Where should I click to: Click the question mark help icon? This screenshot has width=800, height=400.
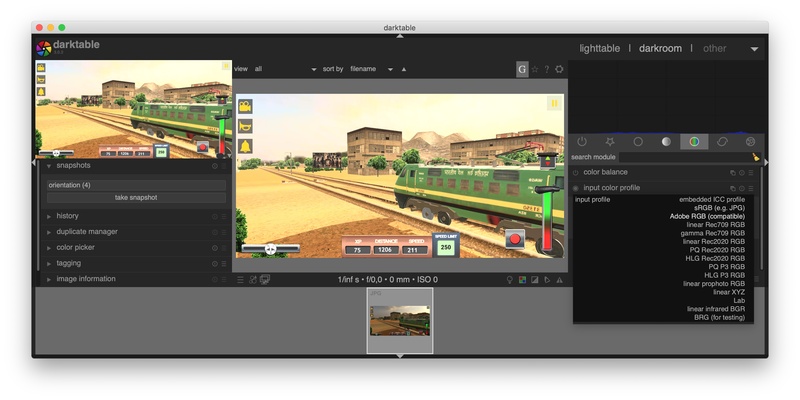coord(546,69)
